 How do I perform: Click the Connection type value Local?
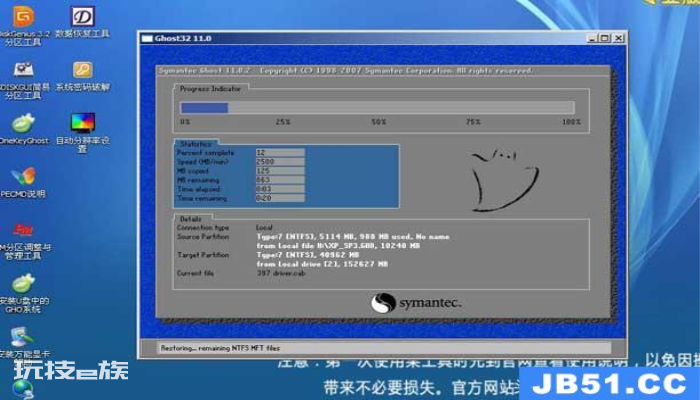(264, 228)
